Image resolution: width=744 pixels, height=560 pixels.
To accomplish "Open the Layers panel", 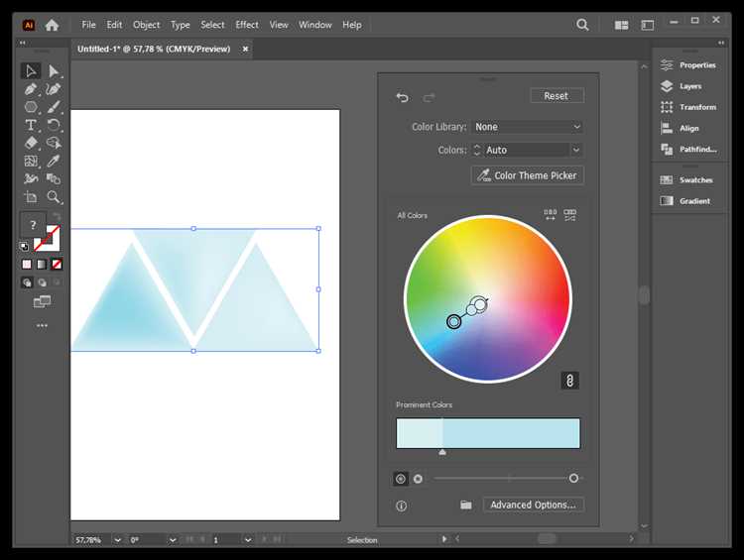I will (x=682, y=86).
